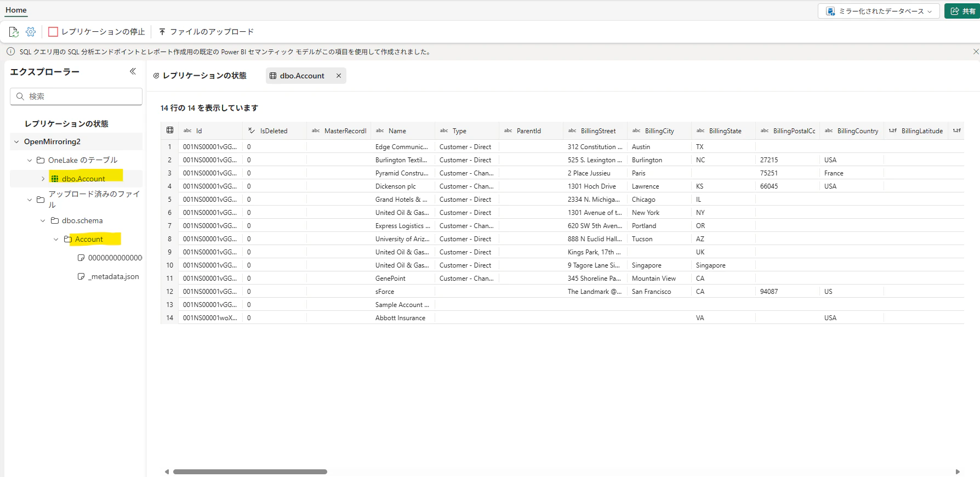Viewport: 980px width, 477px height.
Task: Click the Account folder icon in tree
Action: [x=68, y=239]
